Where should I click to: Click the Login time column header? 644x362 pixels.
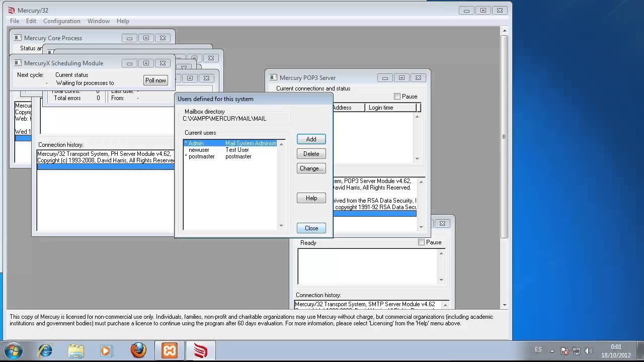click(x=391, y=108)
